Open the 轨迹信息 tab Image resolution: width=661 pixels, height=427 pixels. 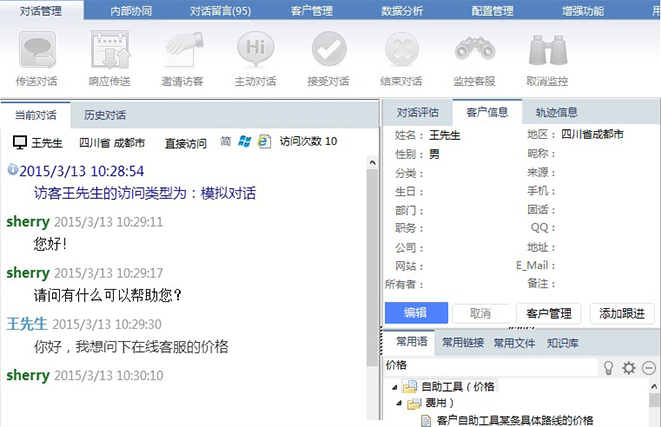pos(556,112)
